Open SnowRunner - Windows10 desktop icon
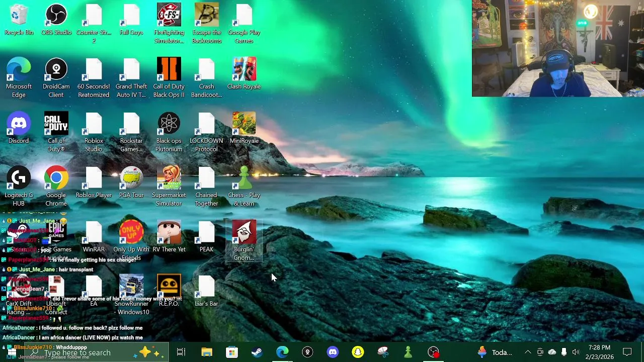 point(131,295)
